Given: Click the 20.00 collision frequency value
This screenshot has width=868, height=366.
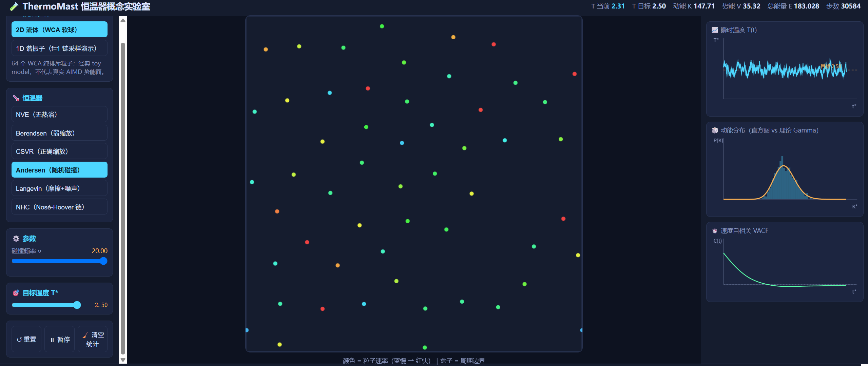Looking at the screenshot, I should point(99,251).
